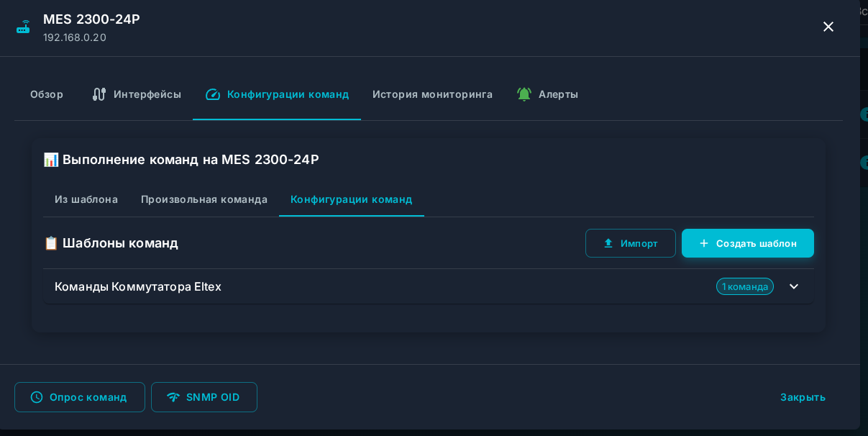
Task: Click the Шаблоны команд heading
Action: point(111,243)
